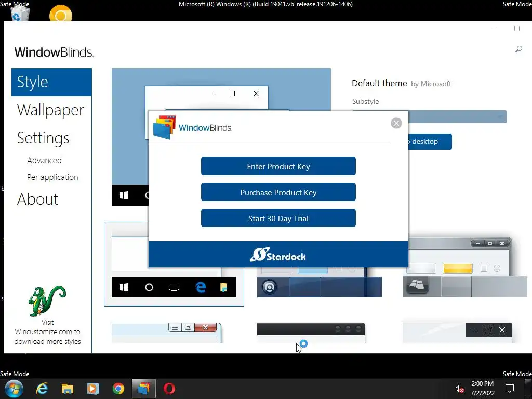532x399 pixels.
Task: Select the silver glass style thumbnail
Action: click(465, 267)
